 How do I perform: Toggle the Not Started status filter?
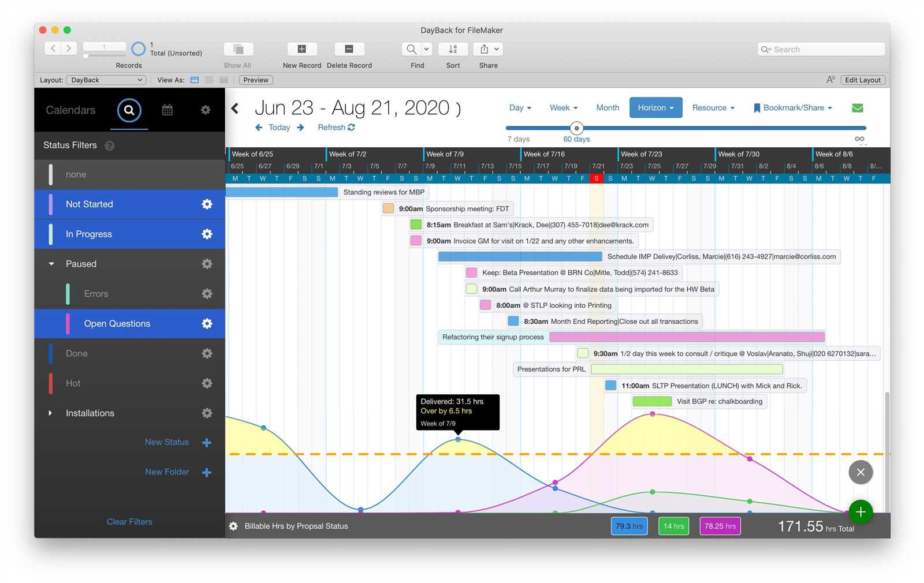pos(129,204)
